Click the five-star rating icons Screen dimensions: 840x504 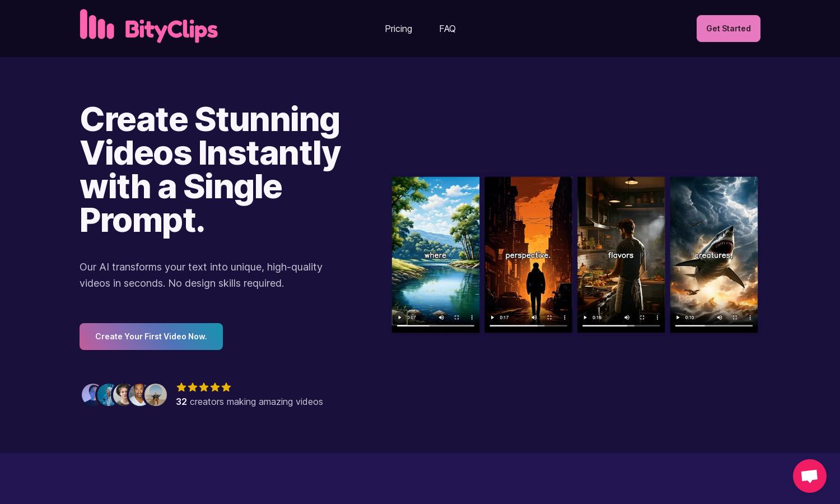coord(204,387)
